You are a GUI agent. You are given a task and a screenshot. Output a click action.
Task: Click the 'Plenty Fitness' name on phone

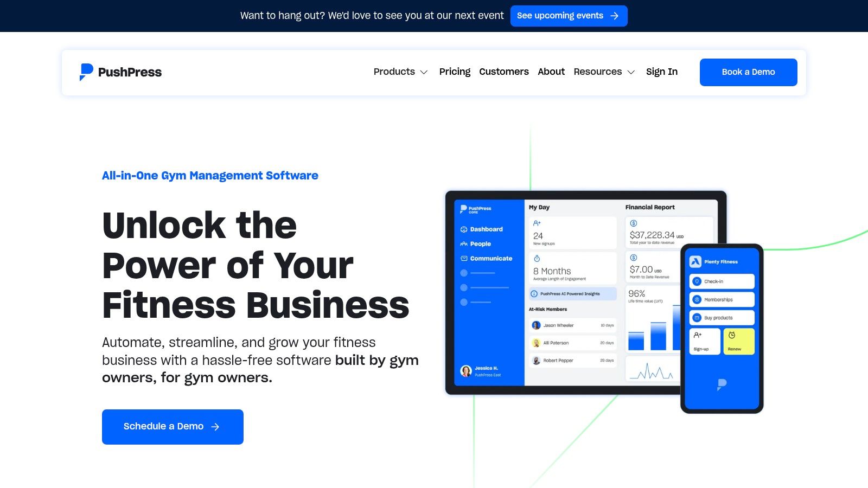pos(721,262)
